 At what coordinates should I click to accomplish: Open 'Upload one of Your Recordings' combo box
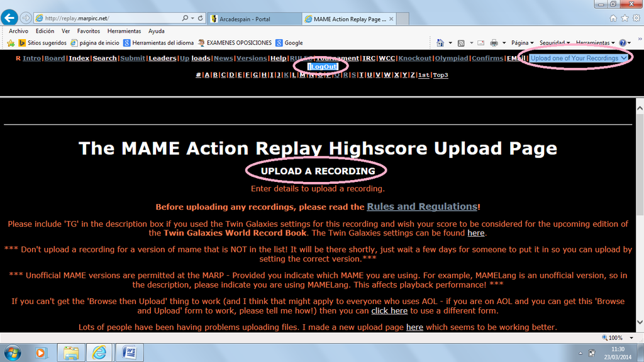pos(579,58)
